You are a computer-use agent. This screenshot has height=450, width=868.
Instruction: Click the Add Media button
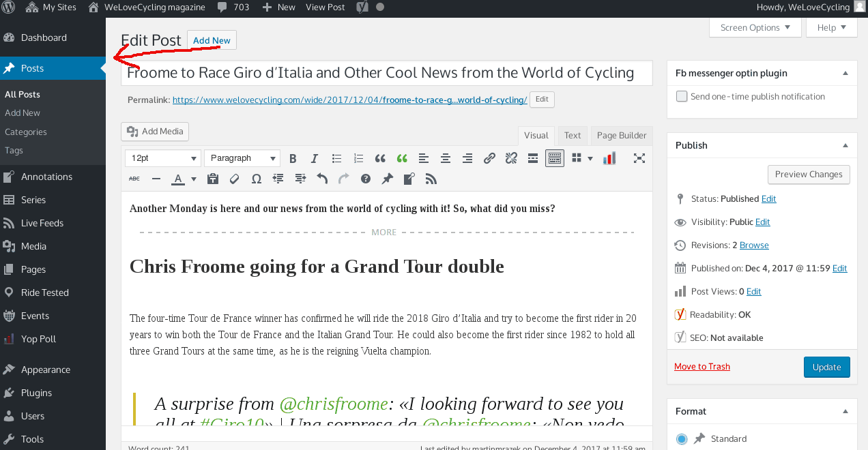155,132
